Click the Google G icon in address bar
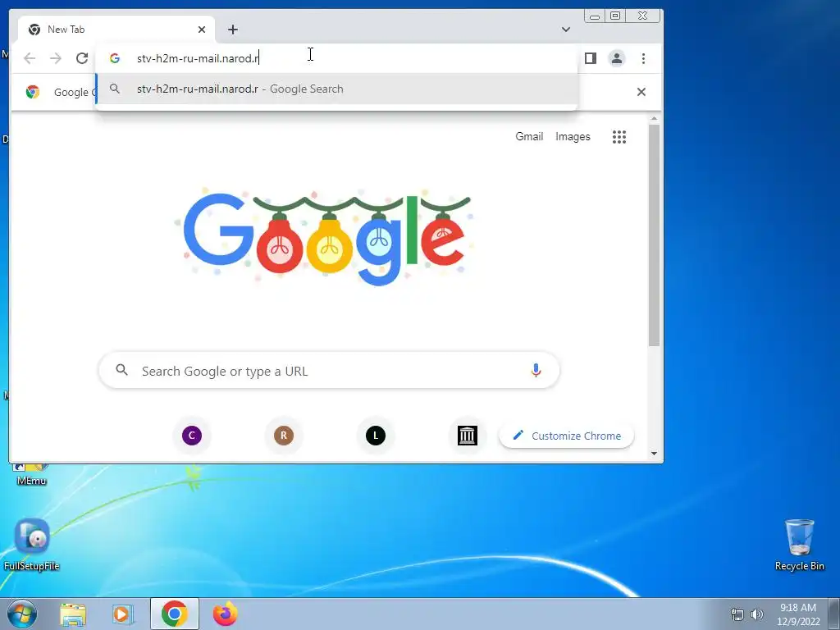840x630 pixels. pos(115,58)
